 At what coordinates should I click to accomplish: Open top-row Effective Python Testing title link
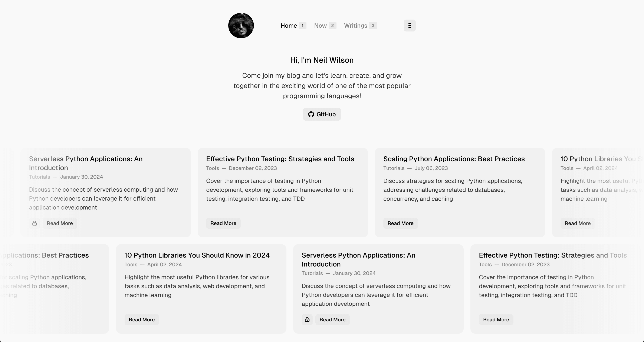[x=280, y=159]
